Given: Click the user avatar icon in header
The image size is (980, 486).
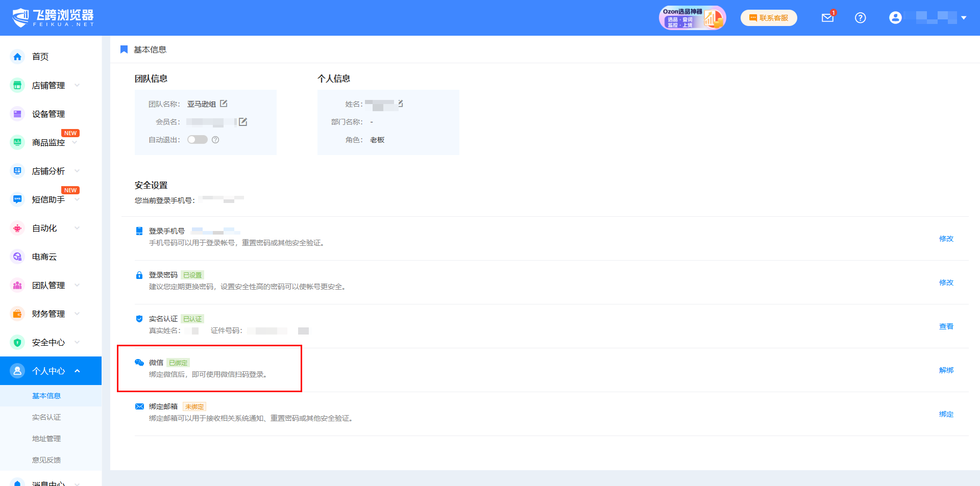Looking at the screenshot, I should [895, 18].
